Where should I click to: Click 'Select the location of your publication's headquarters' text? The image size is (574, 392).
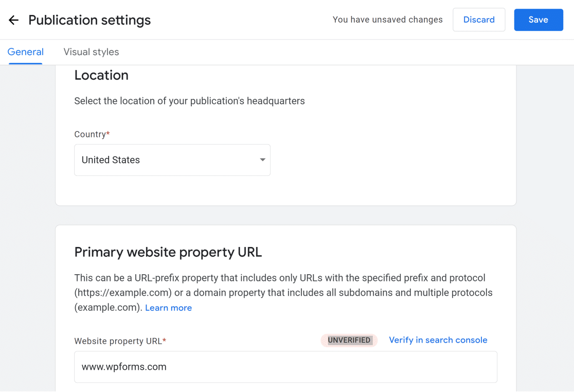pyautogui.click(x=190, y=101)
